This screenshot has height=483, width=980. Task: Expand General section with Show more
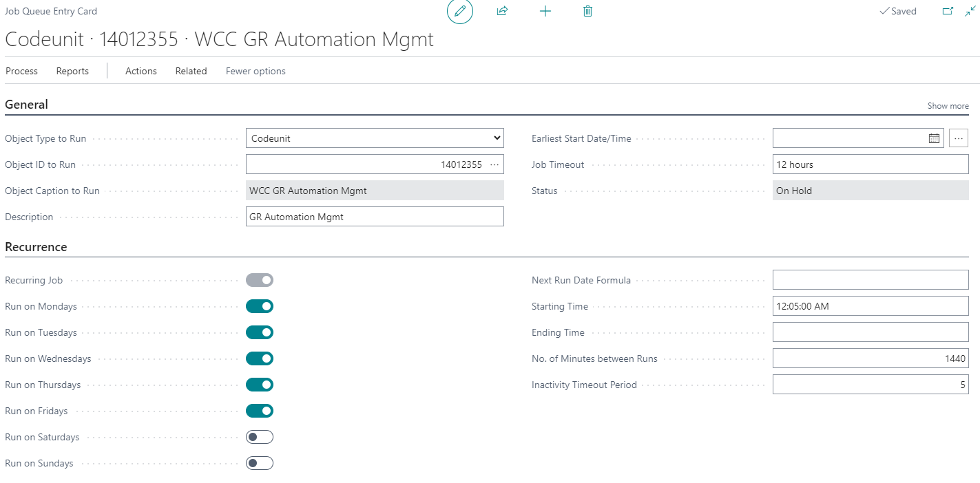click(948, 106)
